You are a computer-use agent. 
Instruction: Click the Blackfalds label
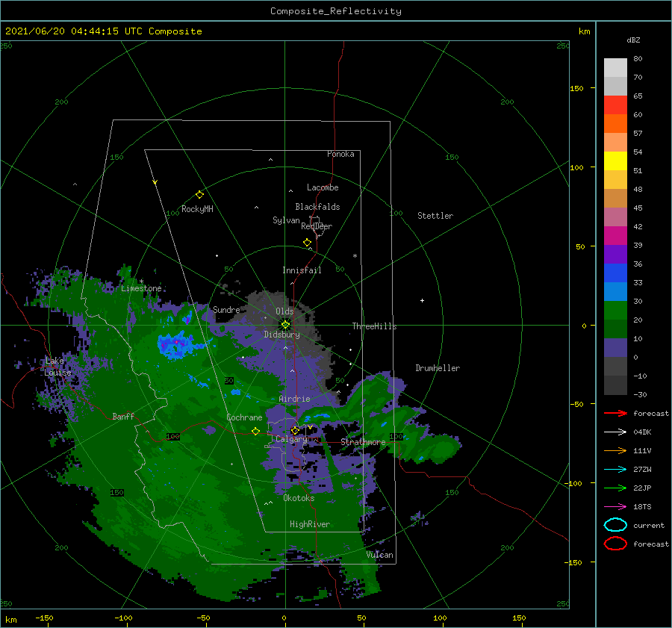coord(317,207)
